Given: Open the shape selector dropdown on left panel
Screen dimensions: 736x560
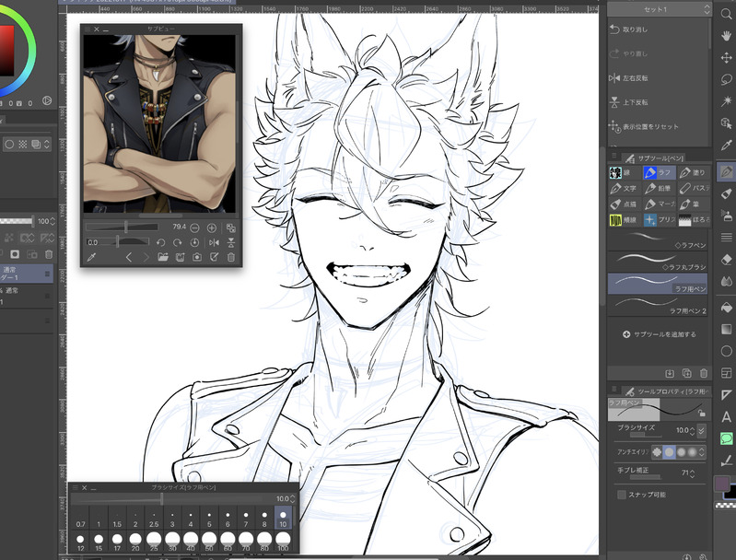Looking at the screenshot, I should 46,144.
